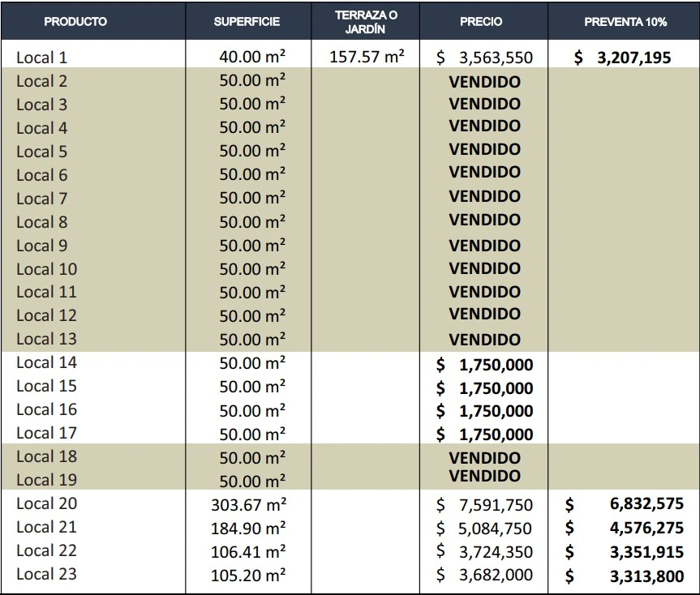This screenshot has width=700, height=595.
Task: Click the Local 1 product cell
Action: (x=42, y=58)
